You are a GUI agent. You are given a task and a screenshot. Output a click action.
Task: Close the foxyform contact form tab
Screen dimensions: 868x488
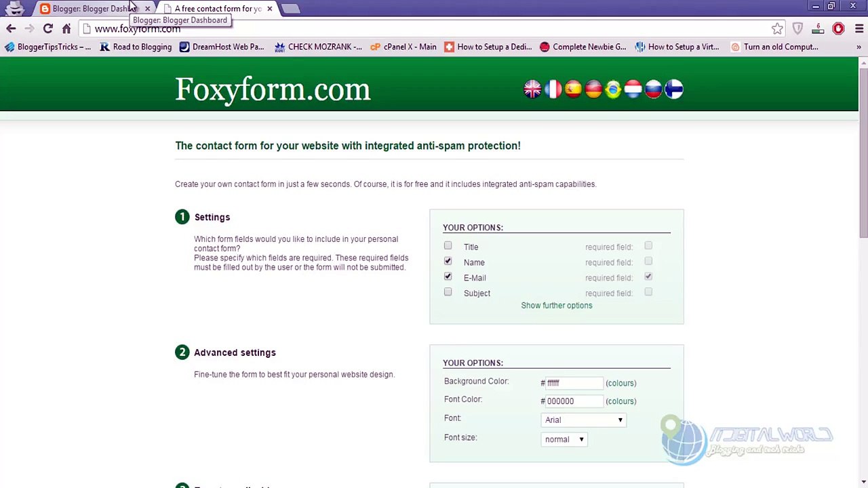click(269, 9)
